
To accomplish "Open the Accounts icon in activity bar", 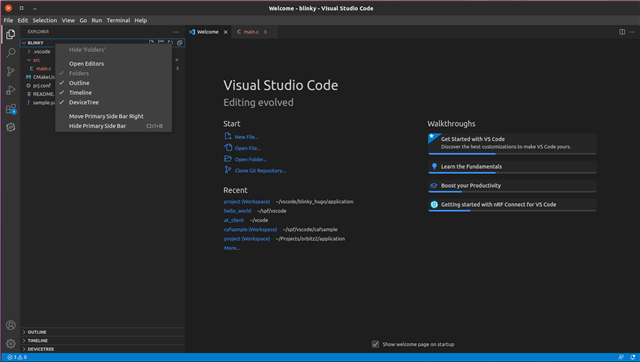I will 11,325.
